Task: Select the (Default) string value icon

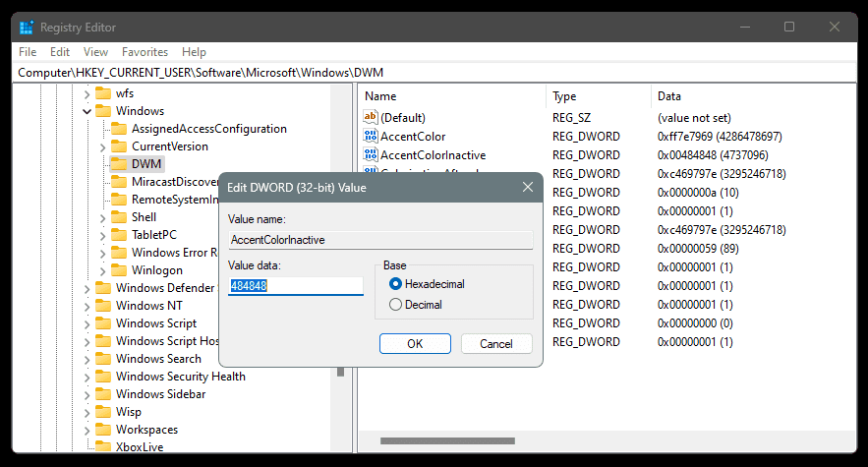Action: click(371, 117)
